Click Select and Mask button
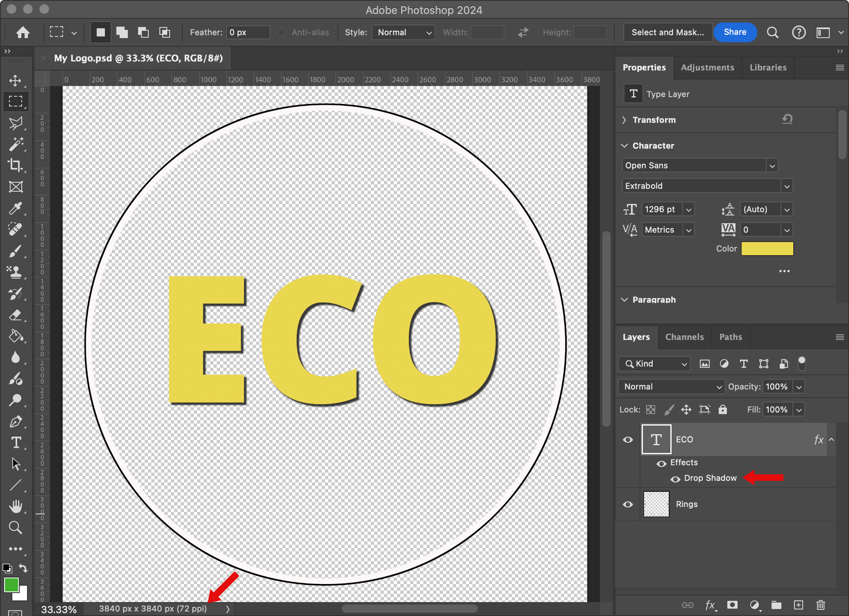 coord(667,32)
